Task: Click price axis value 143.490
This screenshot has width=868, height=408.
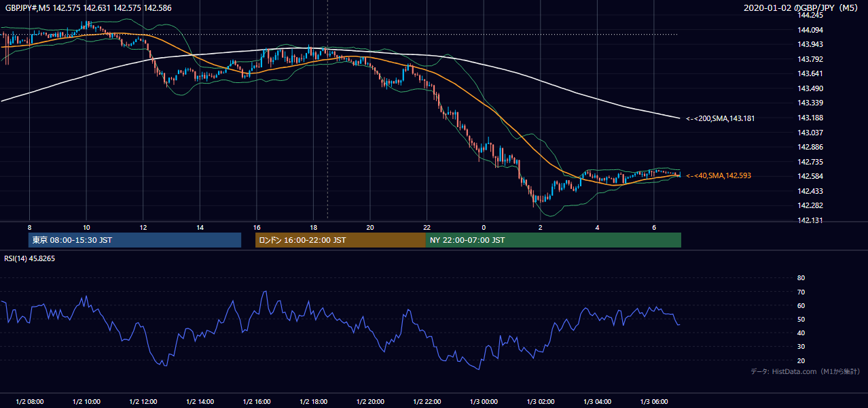Action: point(812,88)
